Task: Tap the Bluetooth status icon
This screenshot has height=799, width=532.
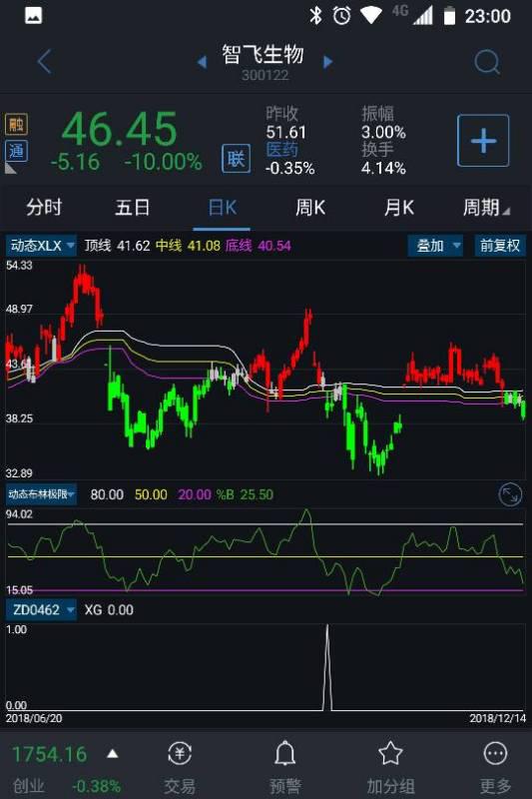Action: tap(315, 16)
